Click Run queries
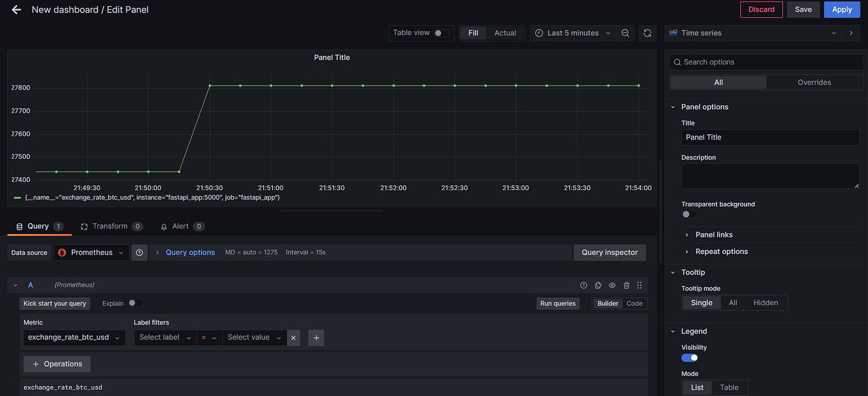The image size is (868, 396). pos(558,304)
